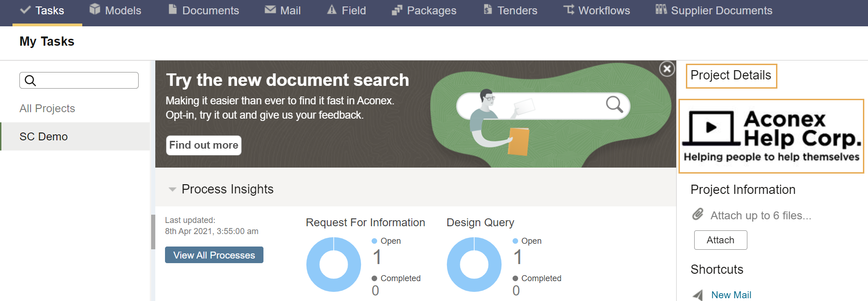Click the Documents page icon

[172, 9]
